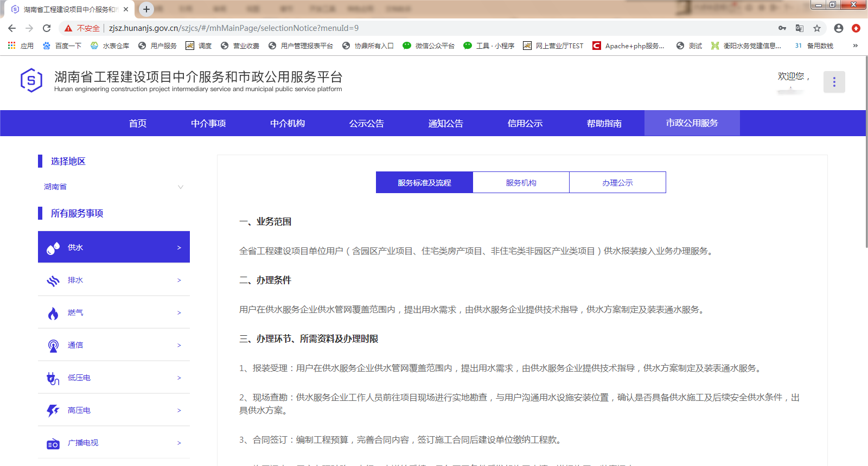Click the water supply (供水) droplet icon
The height and width of the screenshot is (466, 868).
pyautogui.click(x=53, y=248)
